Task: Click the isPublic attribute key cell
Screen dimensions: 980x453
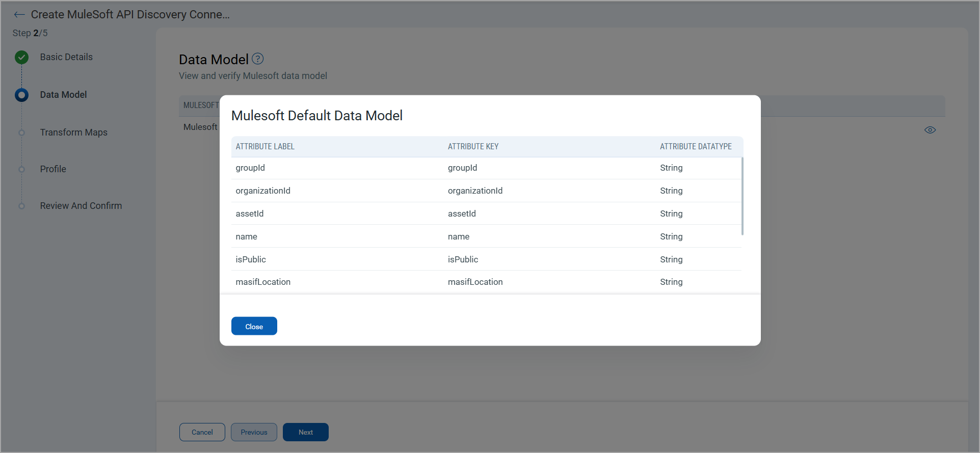Action: [463, 259]
